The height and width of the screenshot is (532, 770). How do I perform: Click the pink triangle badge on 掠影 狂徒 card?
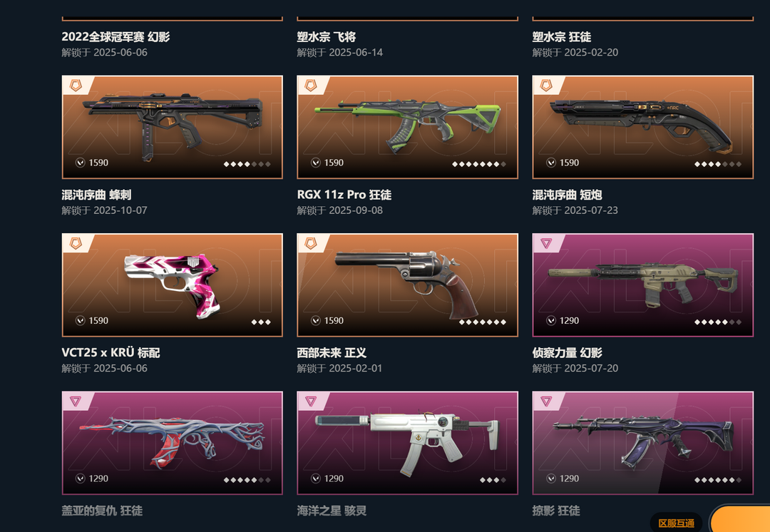point(546,401)
